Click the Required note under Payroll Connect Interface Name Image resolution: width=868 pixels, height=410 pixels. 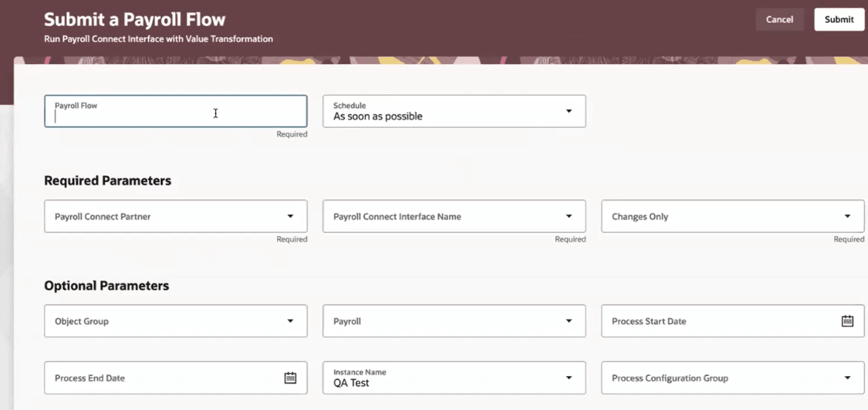(x=571, y=239)
